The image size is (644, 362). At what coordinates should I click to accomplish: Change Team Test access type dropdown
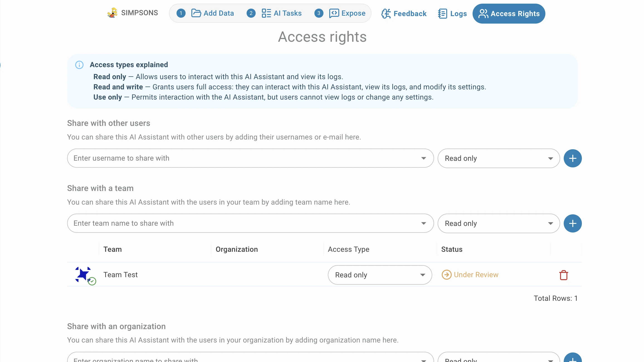point(380,275)
